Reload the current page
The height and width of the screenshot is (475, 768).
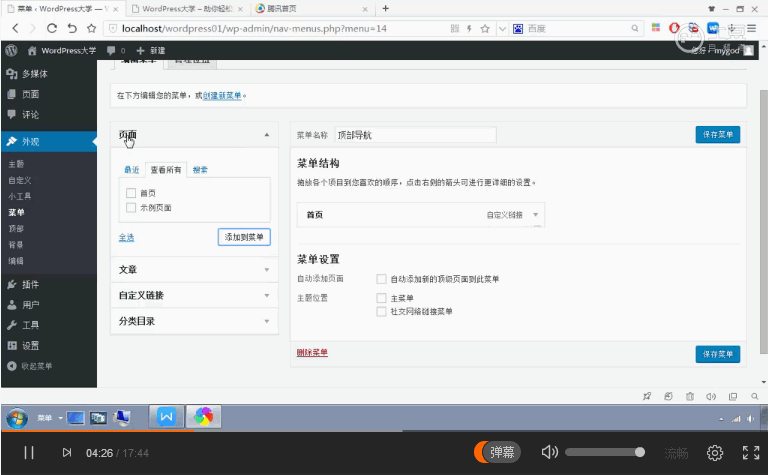pos(52,28)
